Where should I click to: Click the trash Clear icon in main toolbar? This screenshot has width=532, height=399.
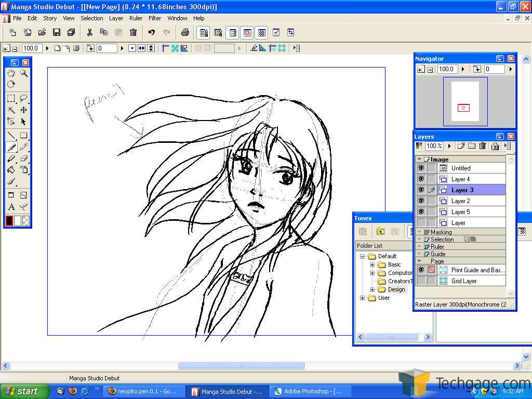pyautogui.click(x=134, y=33)
